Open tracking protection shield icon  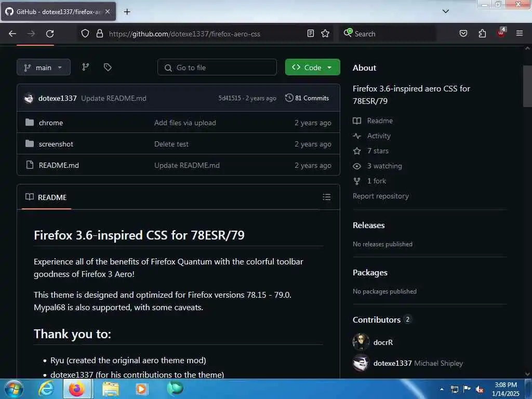pos(85,33)
